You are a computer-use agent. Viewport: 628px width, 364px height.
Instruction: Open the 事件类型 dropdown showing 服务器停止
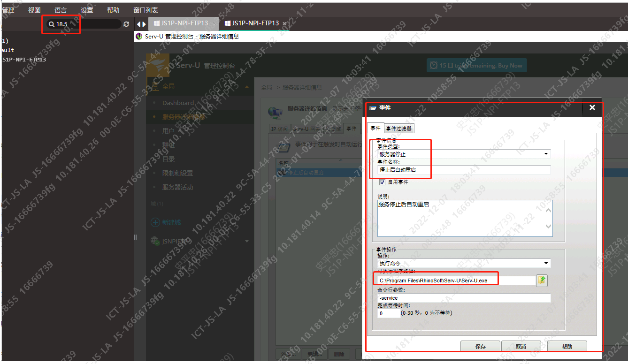click(x=464, y=154)
